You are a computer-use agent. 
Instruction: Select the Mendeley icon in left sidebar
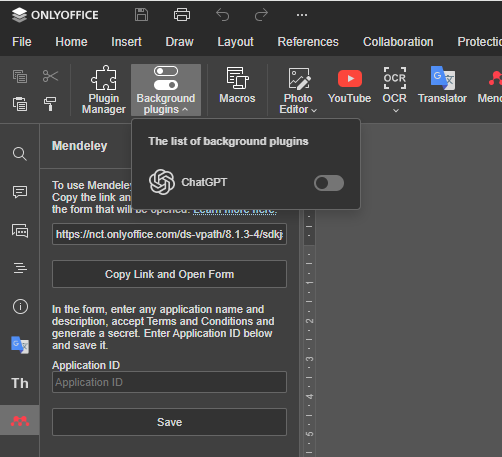point(20,421)
